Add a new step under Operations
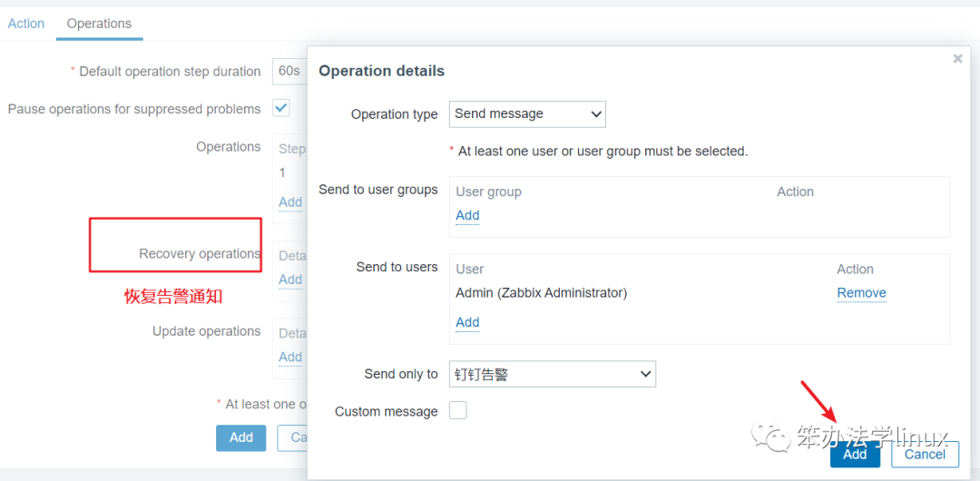This screenshot has height=481, width=980. pos(290,202)
